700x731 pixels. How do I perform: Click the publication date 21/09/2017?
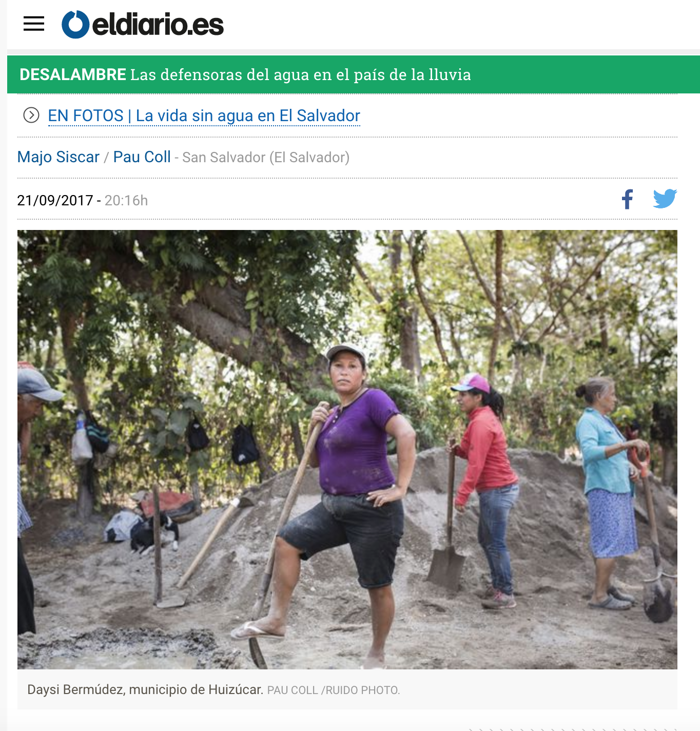tap(55, 200)
